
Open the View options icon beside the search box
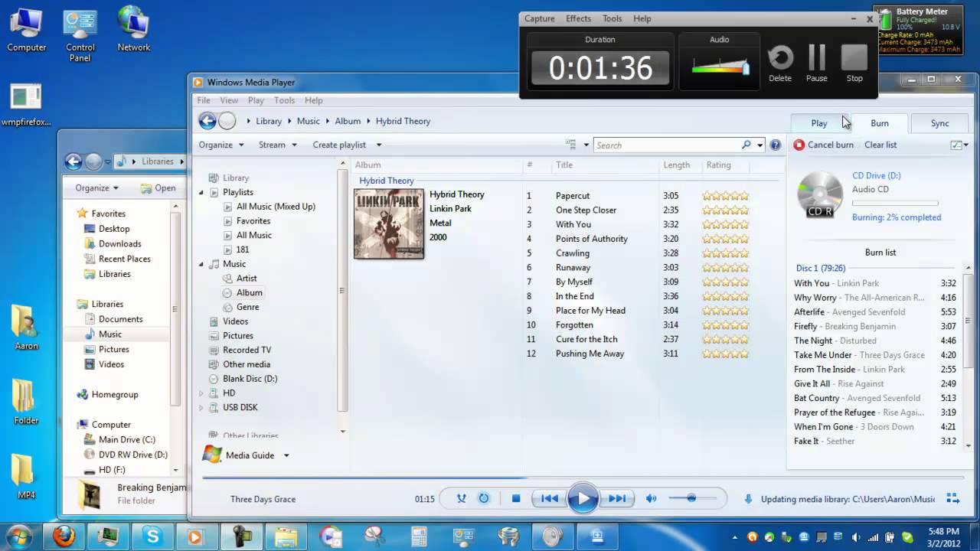coord(570,145)
